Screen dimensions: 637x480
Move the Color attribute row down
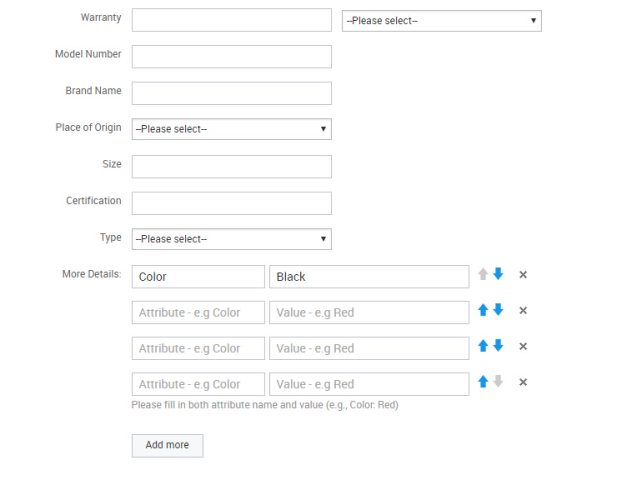click(498, 274)
